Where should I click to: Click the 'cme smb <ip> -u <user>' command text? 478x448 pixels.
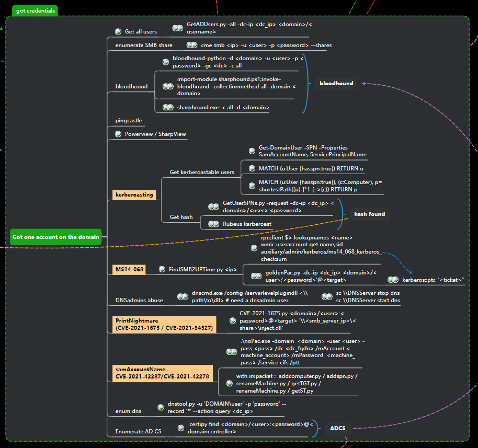(266, 45)
